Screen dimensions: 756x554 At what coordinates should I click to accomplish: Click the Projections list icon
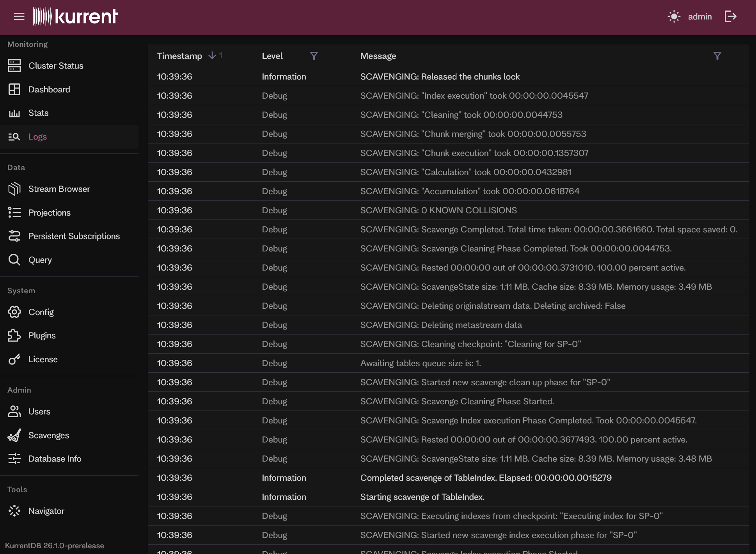tap(14, 212)
